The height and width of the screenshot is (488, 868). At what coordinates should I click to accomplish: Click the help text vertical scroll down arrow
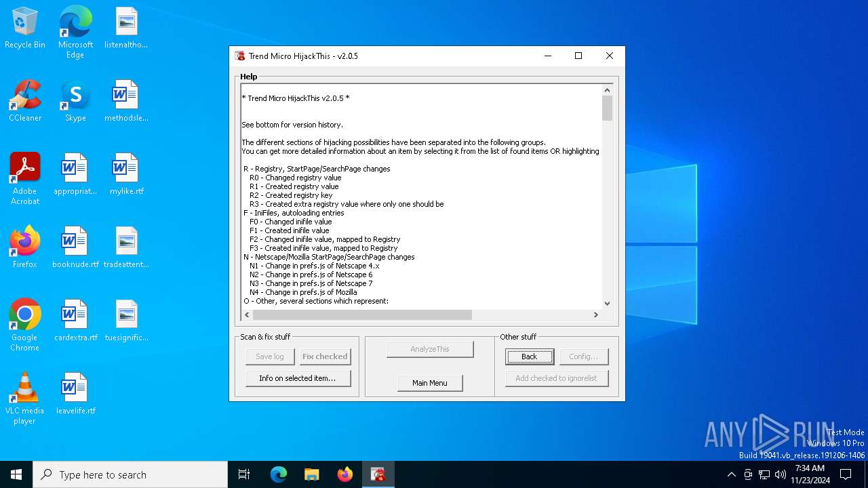(x=607, y=304)
